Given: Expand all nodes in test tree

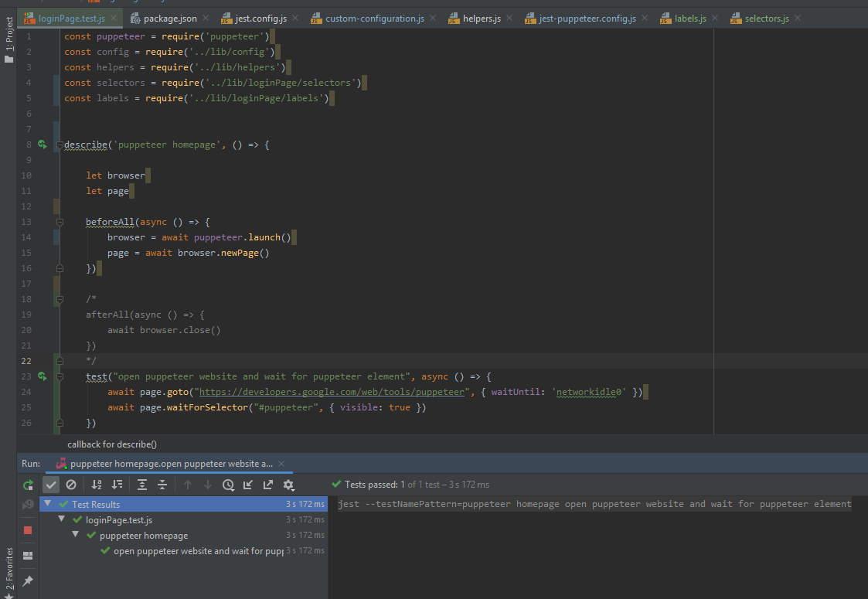Looking at the screenshot, I should pos(142,485).
